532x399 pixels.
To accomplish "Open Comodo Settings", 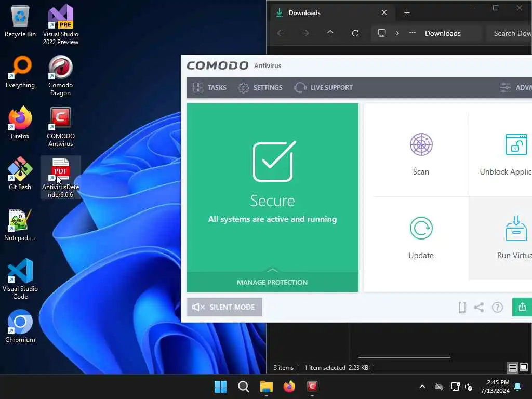I will (x=260, y=87).
